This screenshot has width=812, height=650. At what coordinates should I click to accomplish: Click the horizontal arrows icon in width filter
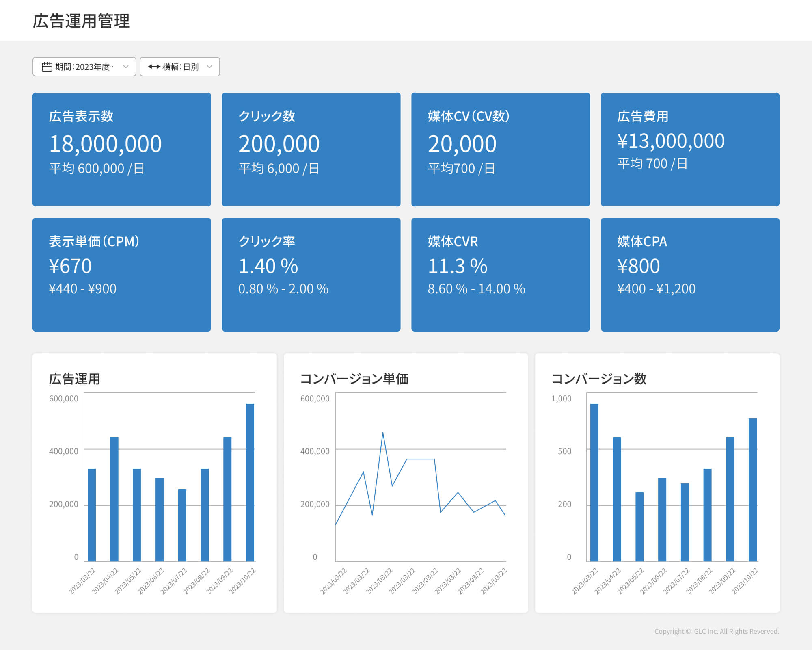coord(154,67)
